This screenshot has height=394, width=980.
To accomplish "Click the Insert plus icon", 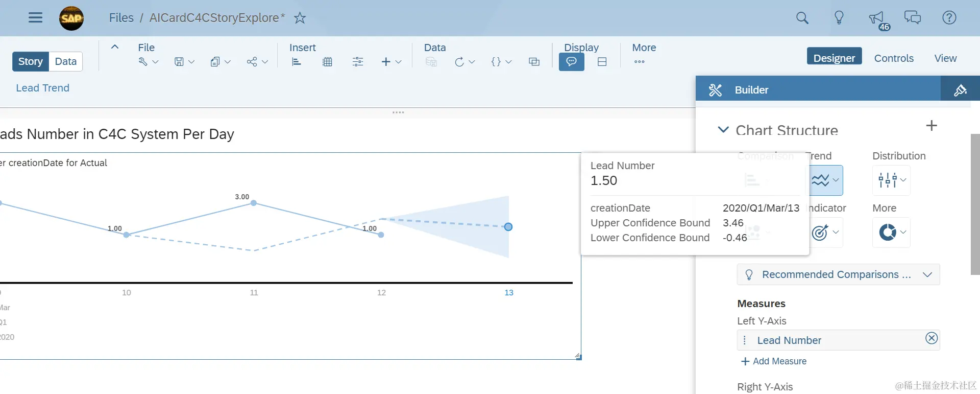I will [x=386, y=62].
